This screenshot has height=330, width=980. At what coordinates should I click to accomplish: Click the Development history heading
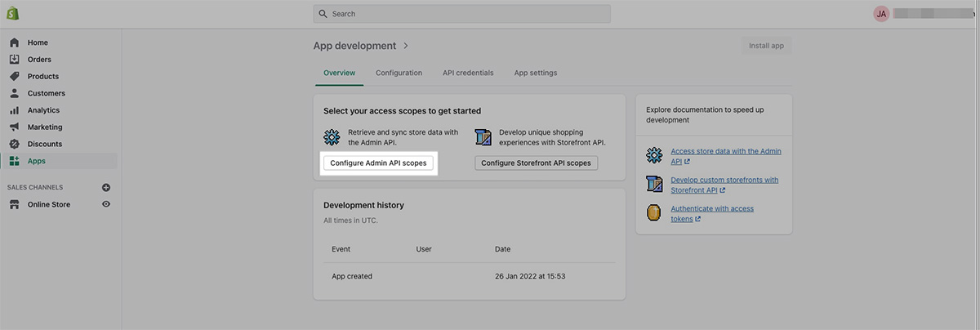(363, 205)
